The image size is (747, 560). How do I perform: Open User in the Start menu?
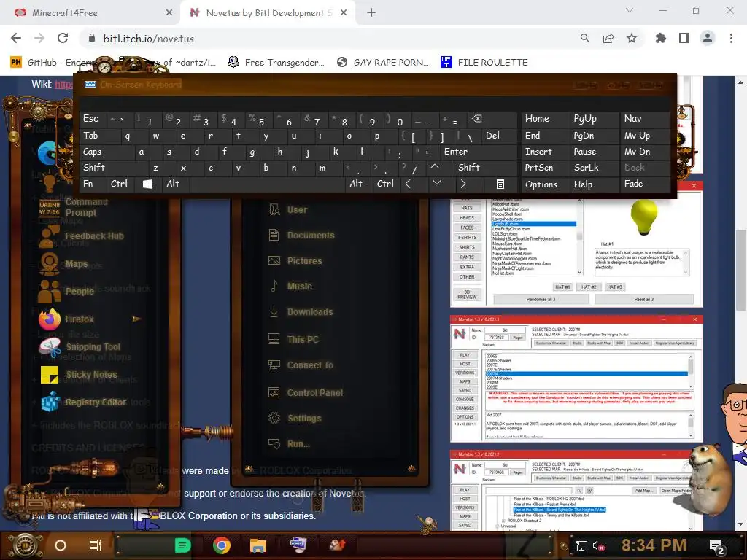click(297, 209)
